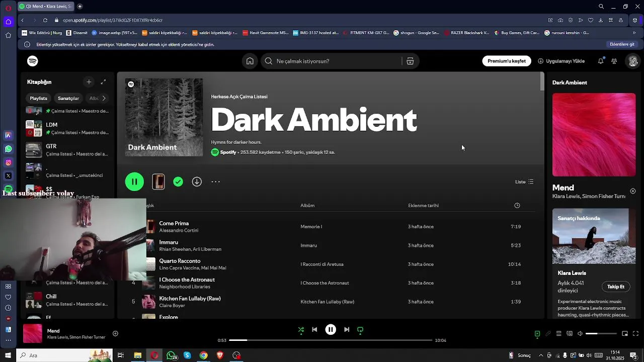The width and height of the screenshot is (644, 362).
Task: Expand the library to full view
Action: pyautogui.click(x=103, y=82)
